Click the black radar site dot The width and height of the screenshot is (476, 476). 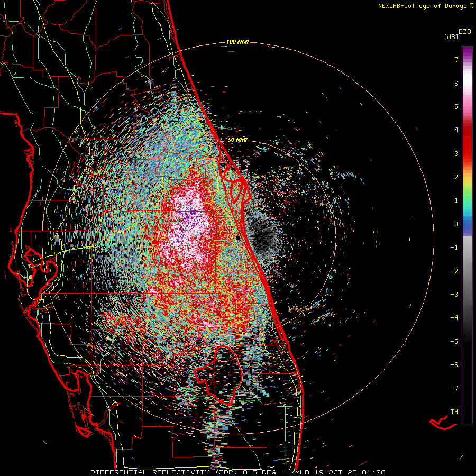[x=239, y=238]
